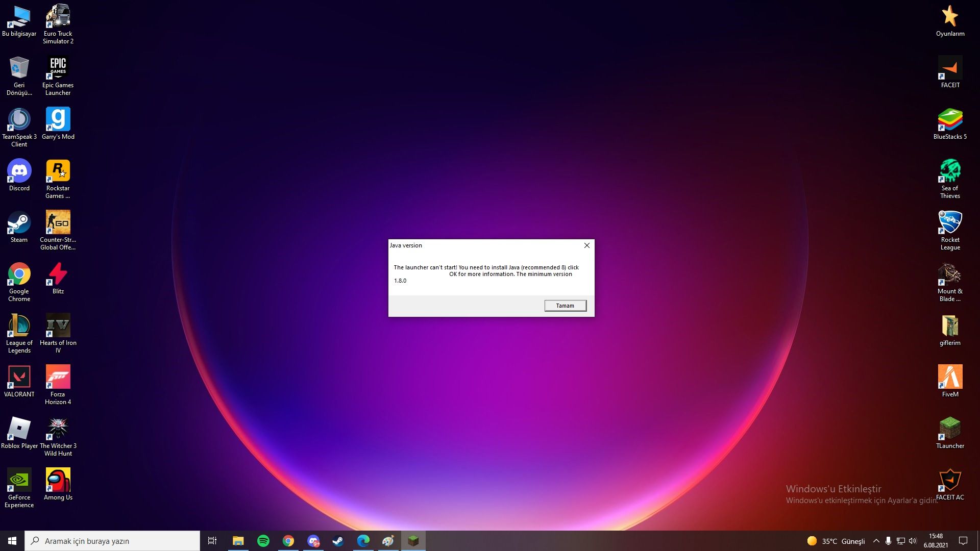Open the notification center icon
Image resolution: width=980 pixels, height=551 pixels.
(x=963, y=541)
